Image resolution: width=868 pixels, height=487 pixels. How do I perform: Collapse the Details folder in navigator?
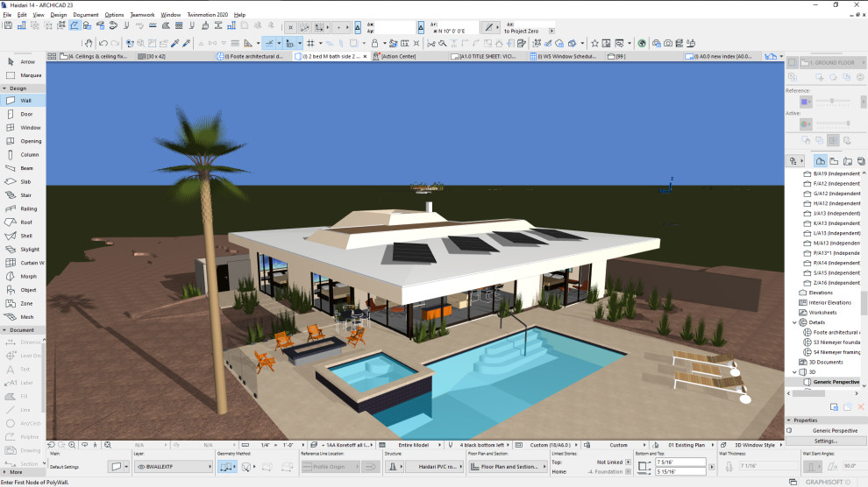[x=794, y=322]
